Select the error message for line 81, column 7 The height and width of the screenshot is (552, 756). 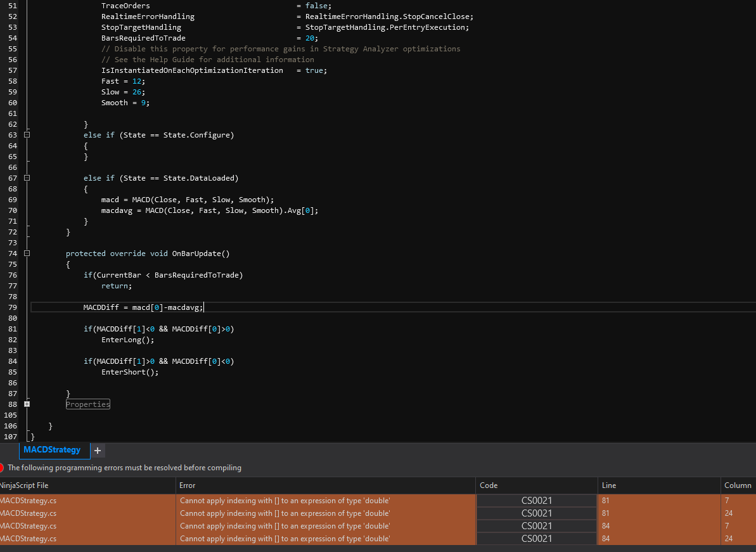point(285,501)
